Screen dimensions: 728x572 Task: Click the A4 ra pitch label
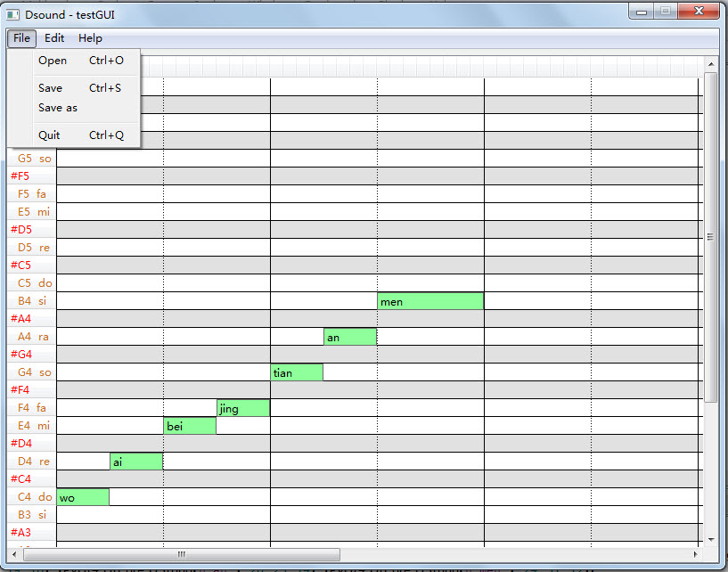(31, 337)
